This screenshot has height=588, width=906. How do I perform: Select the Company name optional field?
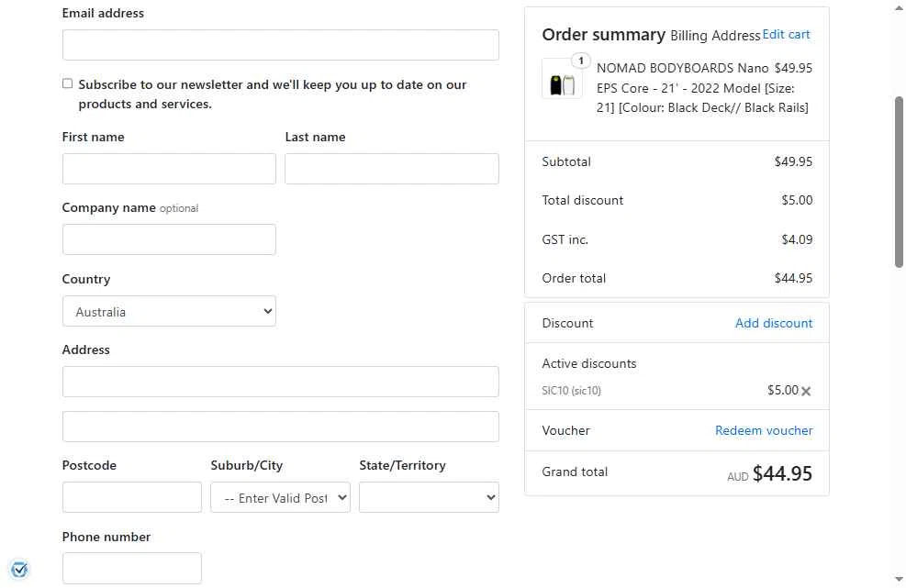pyautogui.click(x=169, y=239)
